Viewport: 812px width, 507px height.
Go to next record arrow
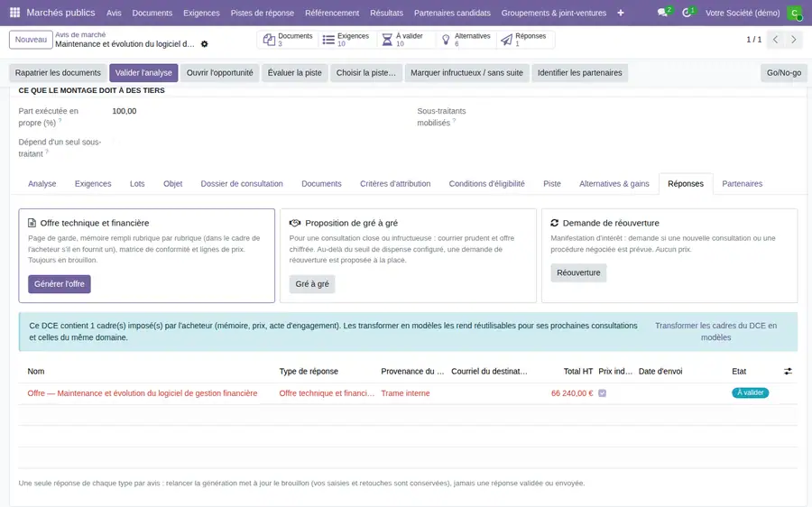[793, 40]
